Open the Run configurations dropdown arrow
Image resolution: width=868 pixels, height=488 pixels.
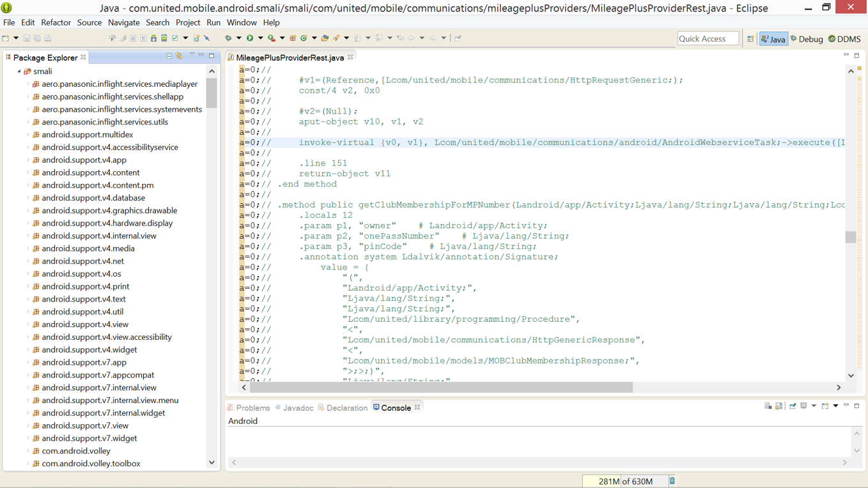260,38
